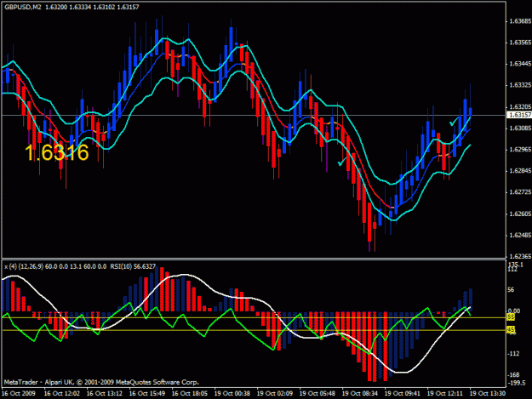
Task: Click the 19 Oct 12:11 time label
Action: 445,394
